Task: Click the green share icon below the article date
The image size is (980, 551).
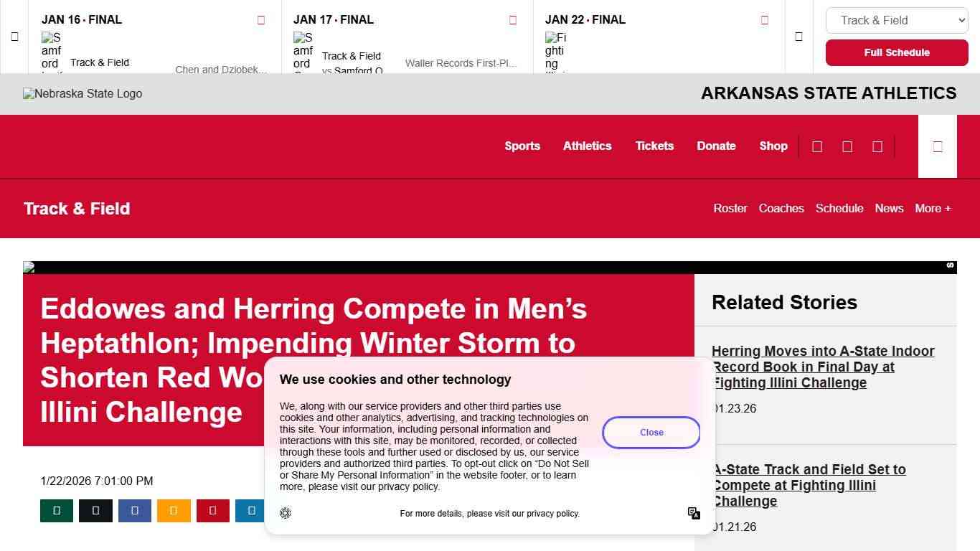Action: pyautogui.click(x=57, y=510)
